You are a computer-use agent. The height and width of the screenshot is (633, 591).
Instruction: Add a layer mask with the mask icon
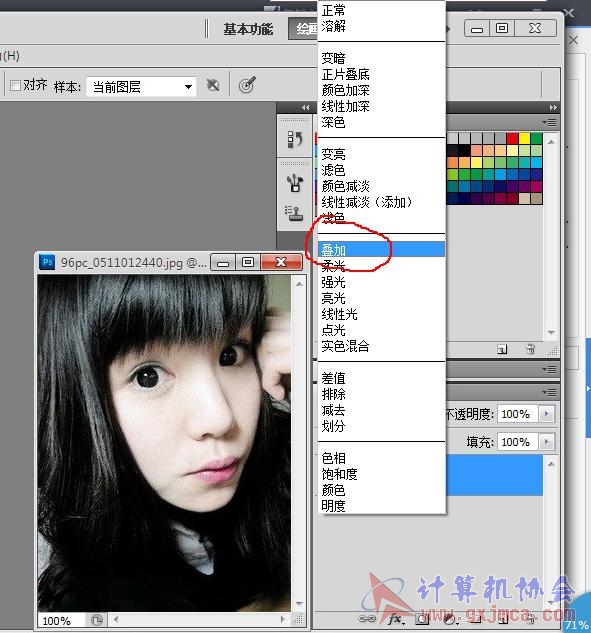pos(423,619)
